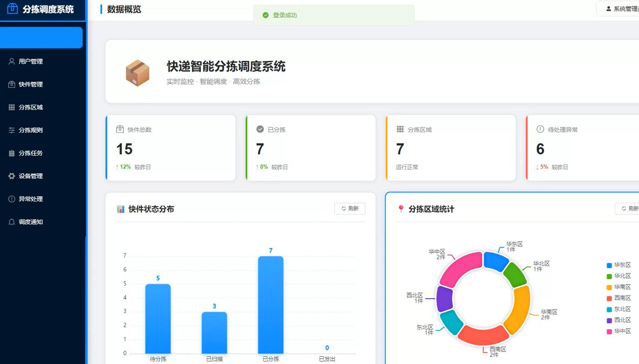This screenshot has height=364, width=639.
Task: Click the 调度通知 bell icon
Action: point(12,222)
